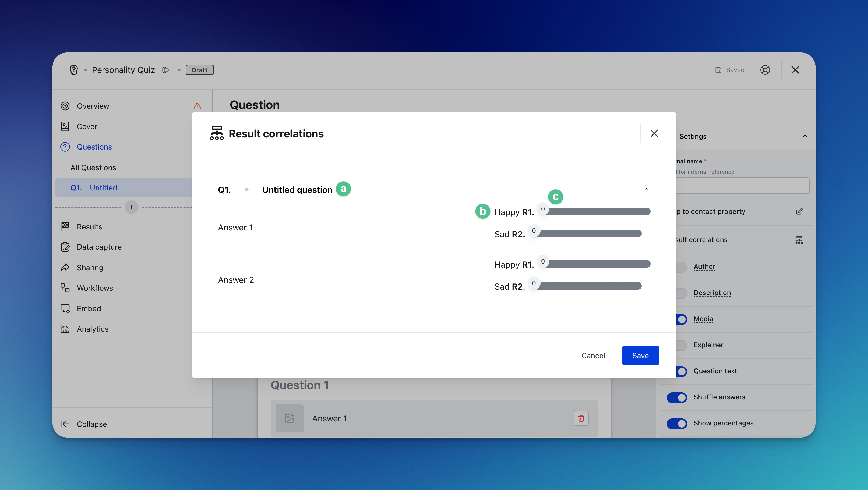Click the edit icon for contact property
868x490 pixels.
799,211
